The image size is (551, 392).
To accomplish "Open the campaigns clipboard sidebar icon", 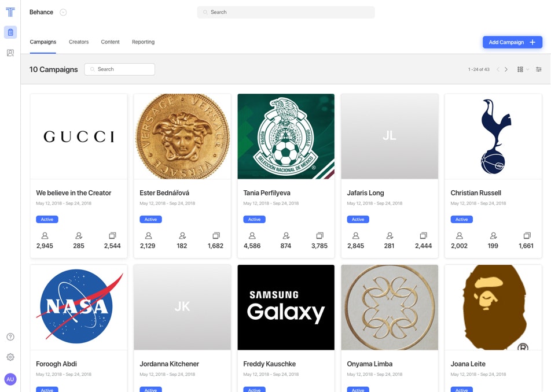I will coord(10,32).
